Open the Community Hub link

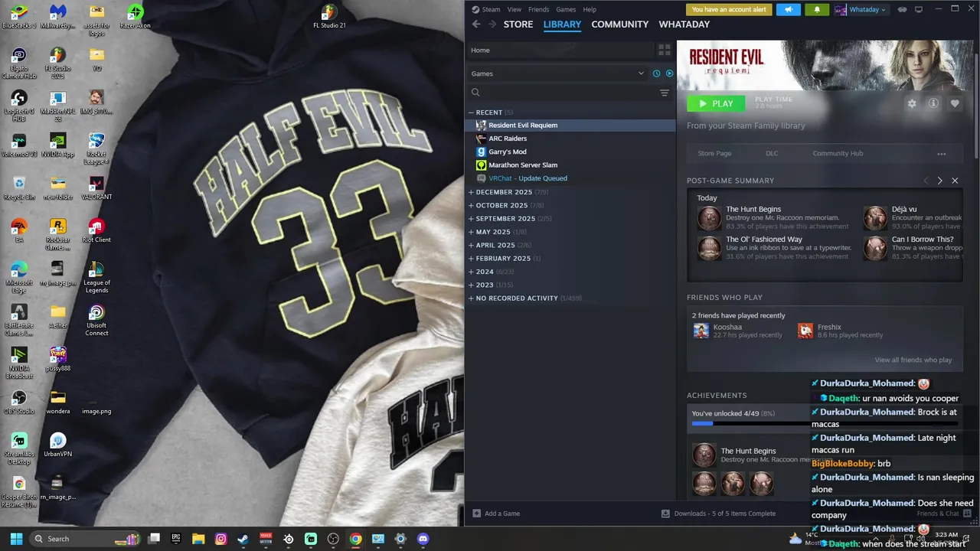tap(838, 154)
